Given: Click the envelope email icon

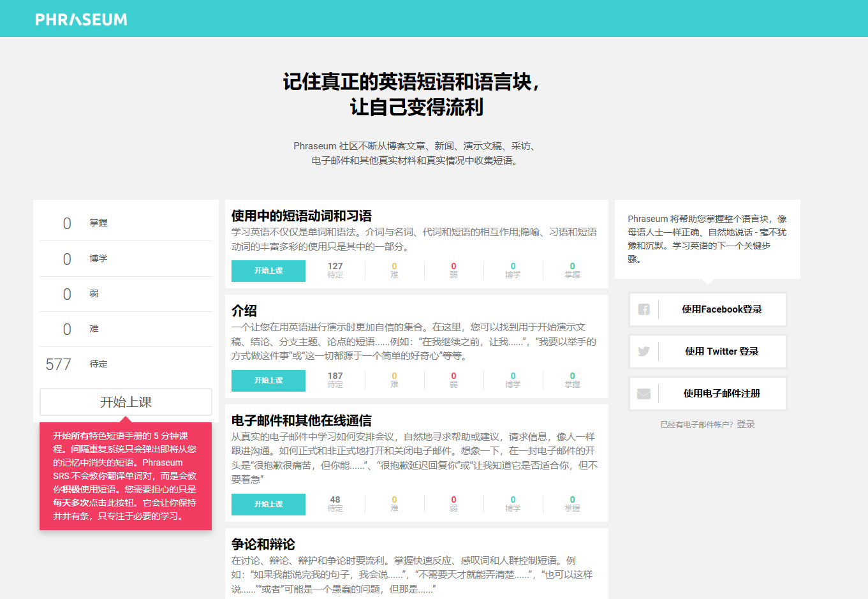Looking at the screenshot, I should click(644, 394).
